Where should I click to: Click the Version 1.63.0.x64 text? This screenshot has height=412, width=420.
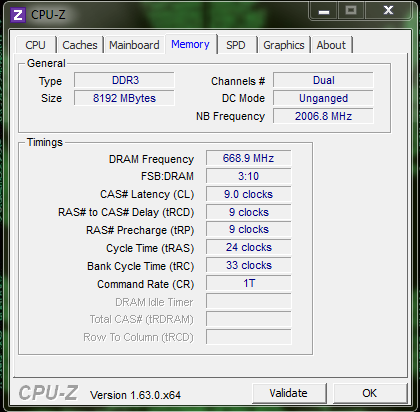135,395
